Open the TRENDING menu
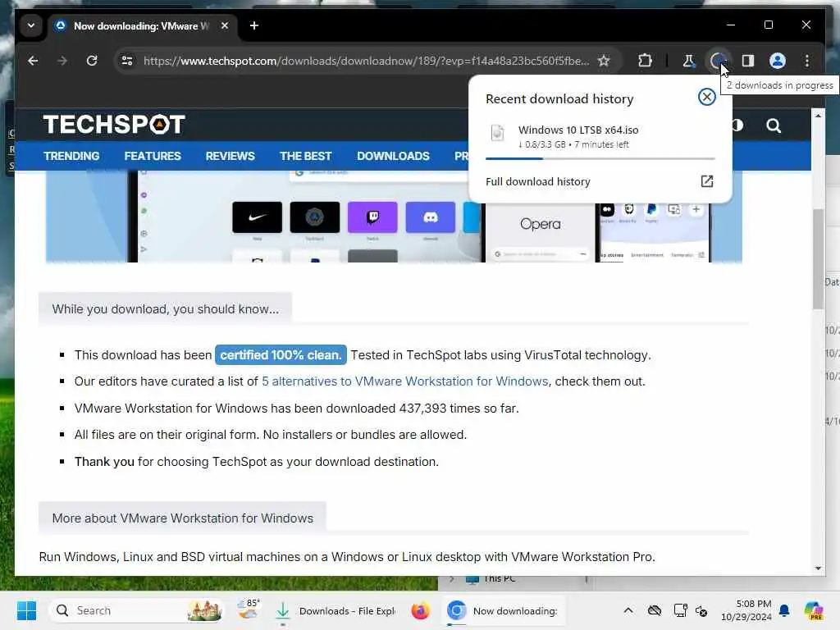 point(71,156)
